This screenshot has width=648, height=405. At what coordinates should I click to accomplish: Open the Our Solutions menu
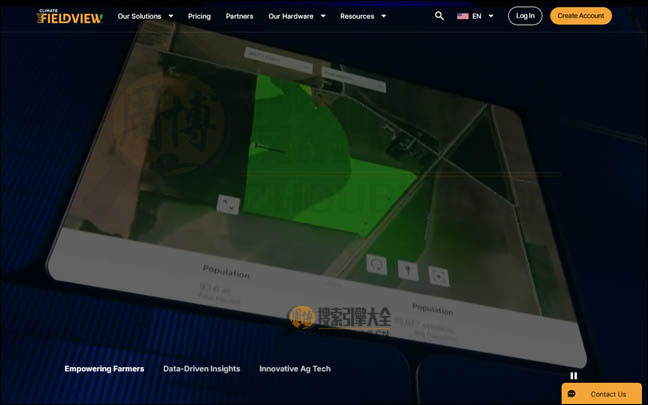click(x=139, y=16)
